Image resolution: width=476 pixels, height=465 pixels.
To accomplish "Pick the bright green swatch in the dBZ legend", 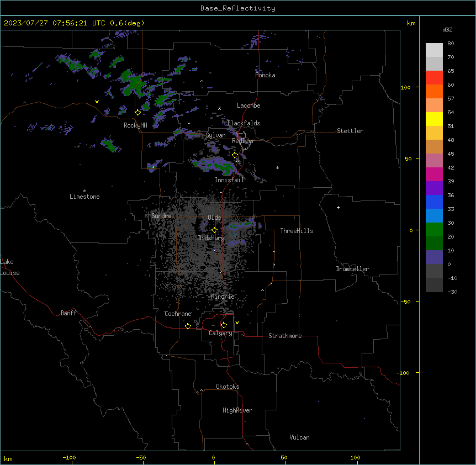I will [x=434, y=230].
